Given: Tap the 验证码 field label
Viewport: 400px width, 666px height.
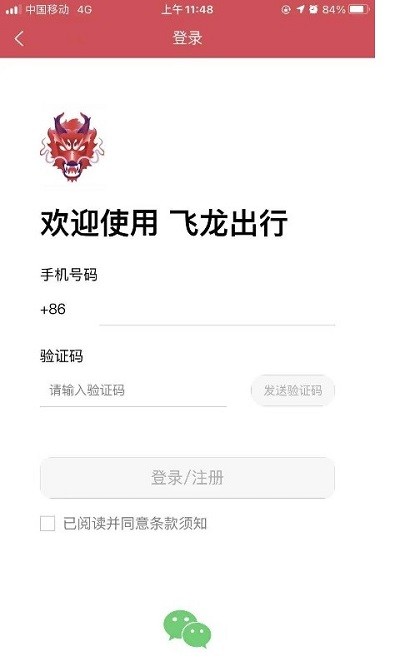Looking at the screenshot, I should 62,356.
